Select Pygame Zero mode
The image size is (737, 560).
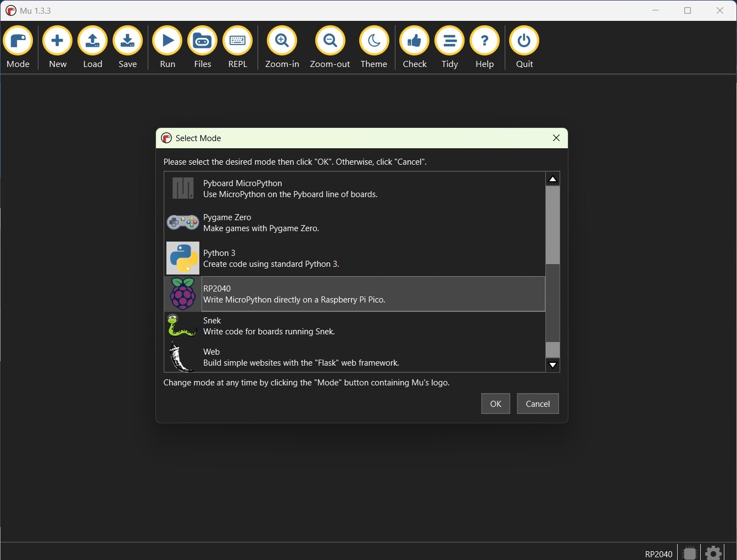(355, 222)
